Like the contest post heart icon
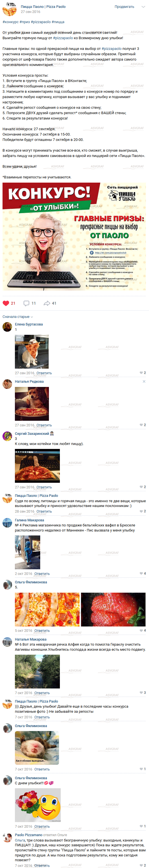This screenshot has height=868, width=149. (6, 303)
